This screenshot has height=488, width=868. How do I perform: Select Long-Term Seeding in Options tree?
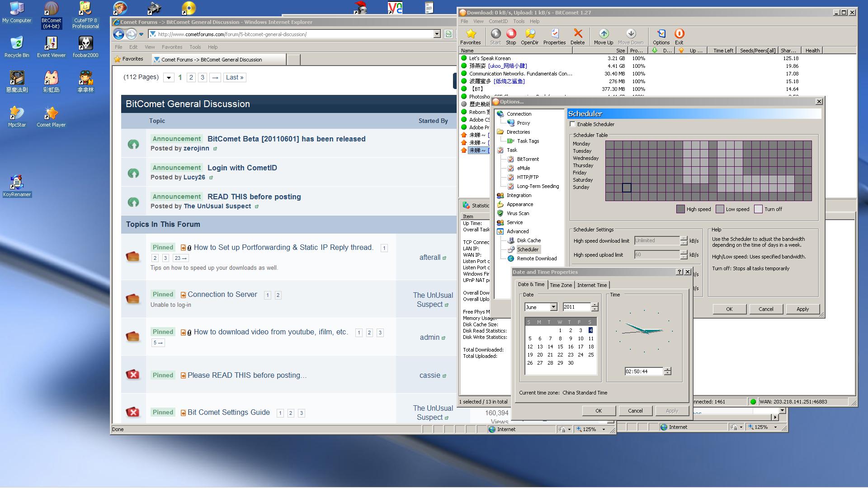[x=538, y=186]
